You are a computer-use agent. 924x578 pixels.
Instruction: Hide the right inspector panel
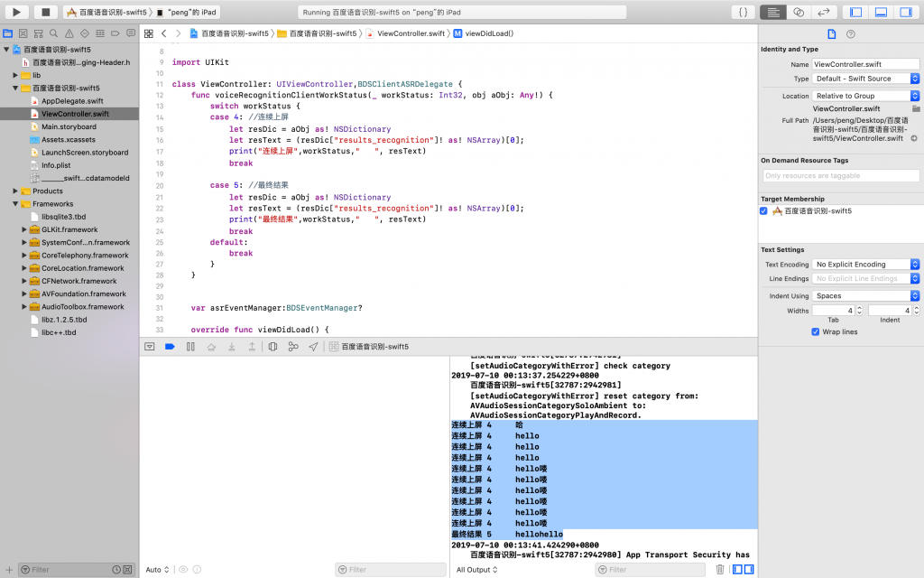(906, 12)
